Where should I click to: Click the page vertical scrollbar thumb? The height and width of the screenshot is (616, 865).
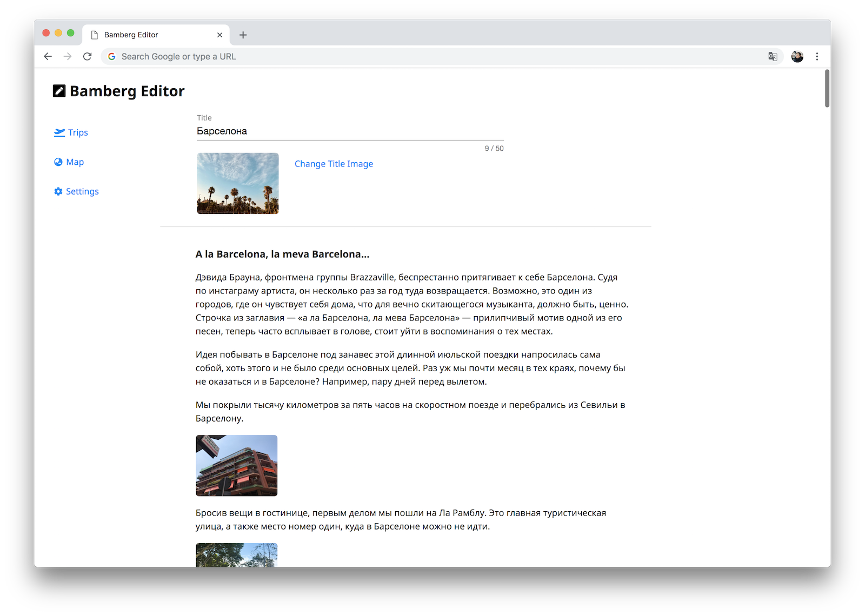coord(827,89)
